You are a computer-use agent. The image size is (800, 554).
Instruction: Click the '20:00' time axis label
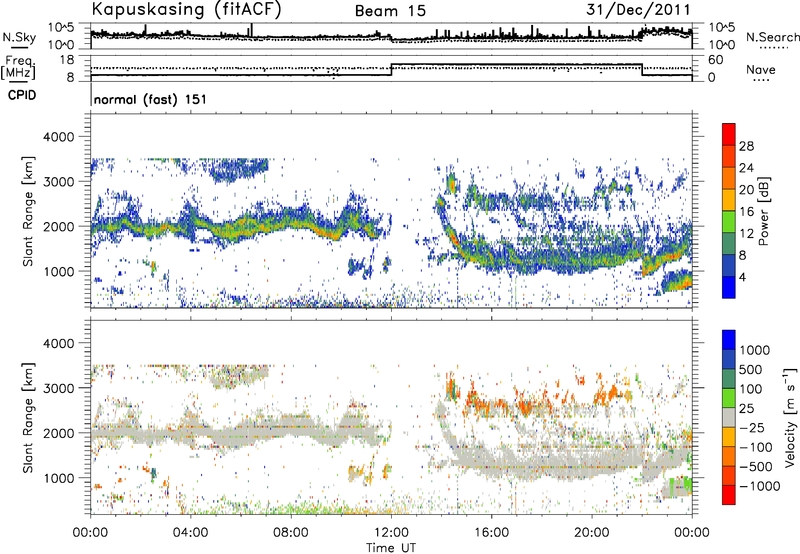point(592,533)
